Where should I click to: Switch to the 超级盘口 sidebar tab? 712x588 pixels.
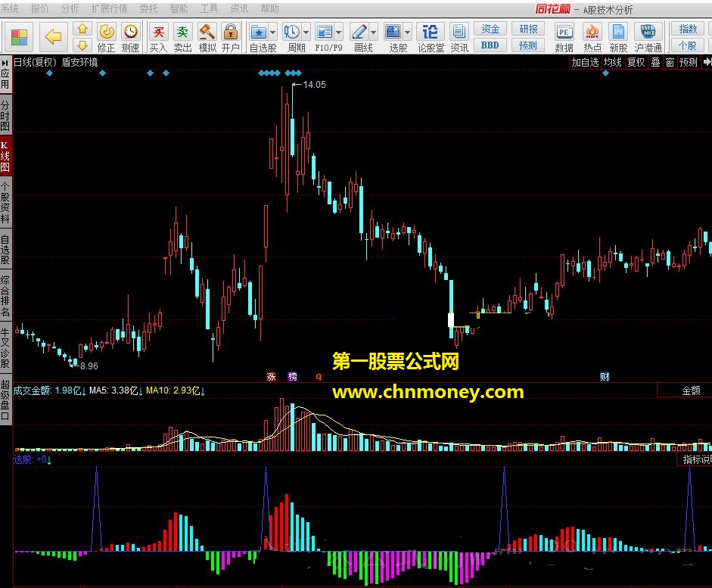coord(5,400)
